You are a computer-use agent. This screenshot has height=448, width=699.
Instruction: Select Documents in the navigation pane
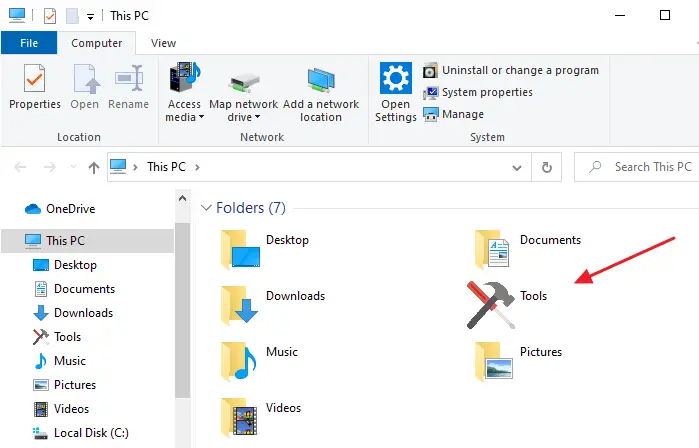point(74,289)
